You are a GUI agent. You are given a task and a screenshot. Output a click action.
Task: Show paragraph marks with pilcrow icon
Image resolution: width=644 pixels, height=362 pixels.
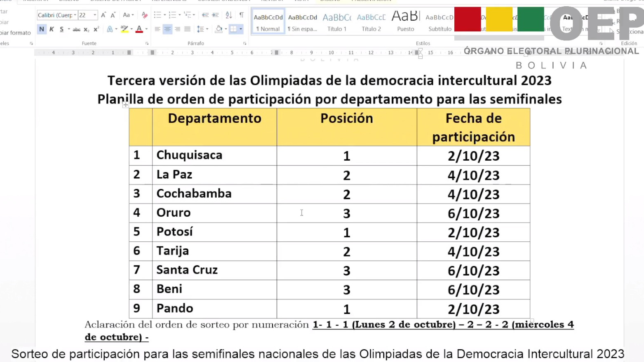[x=242, y=15]
